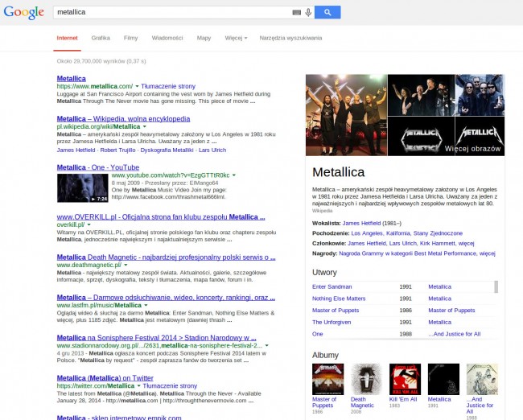Viewport: 523px width, 420px height.
Task: Open Robert Trujillo sitelink
Action: tap(117, 150)
